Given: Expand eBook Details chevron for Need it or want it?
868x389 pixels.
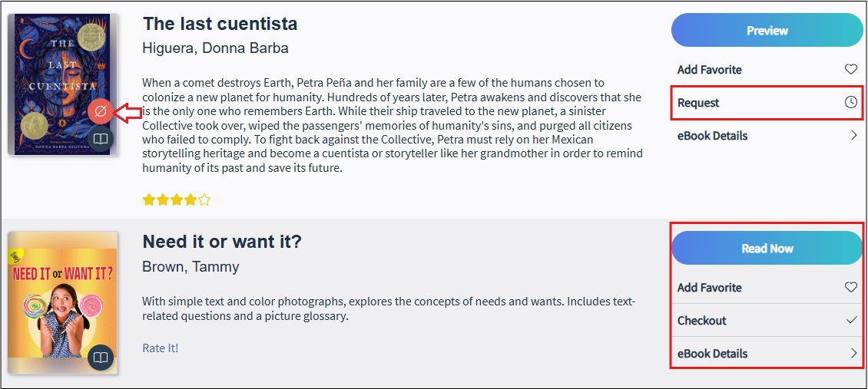Looking at the screenshot, I should click(853, 354).
